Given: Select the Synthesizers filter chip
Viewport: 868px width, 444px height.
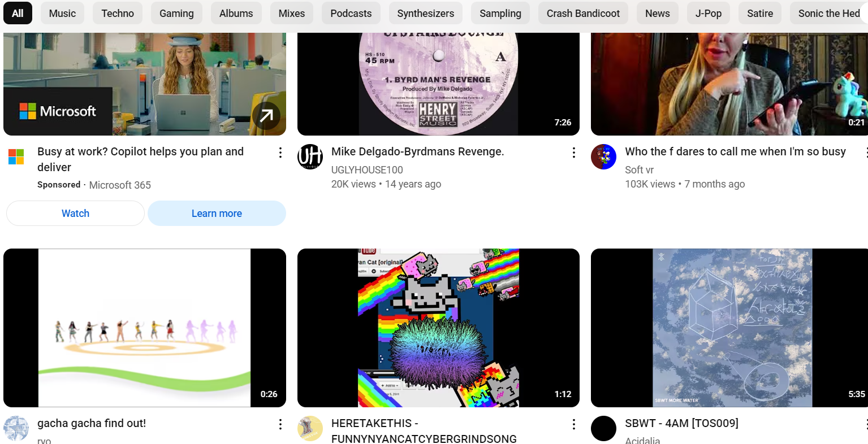Looking at the screenshot, I should (x=426, y=13).
